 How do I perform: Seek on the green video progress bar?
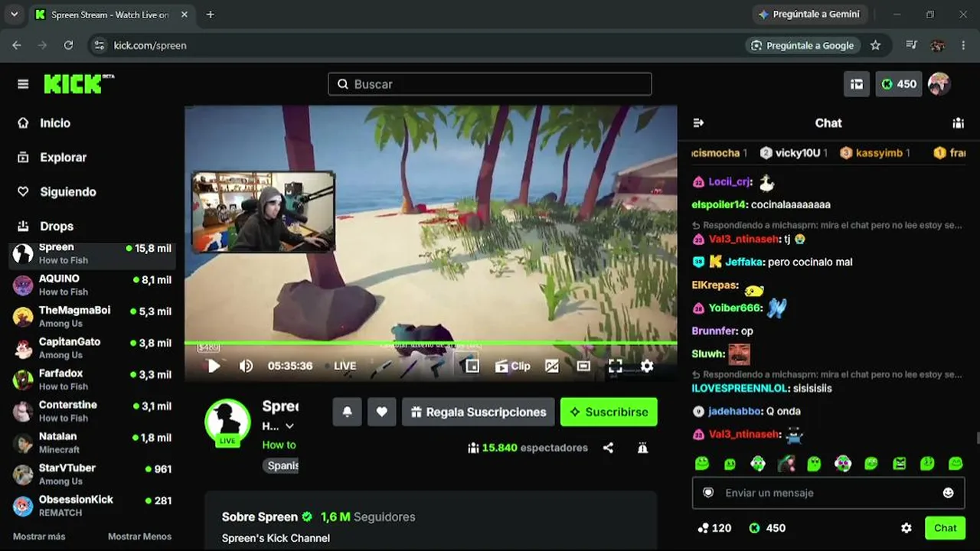click(430, 343)
